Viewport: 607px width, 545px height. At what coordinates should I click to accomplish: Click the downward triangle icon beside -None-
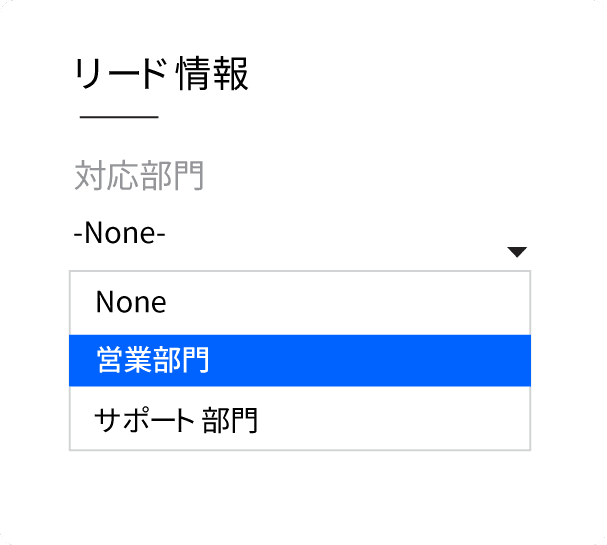pyautogui.click(x=516, y=252)
